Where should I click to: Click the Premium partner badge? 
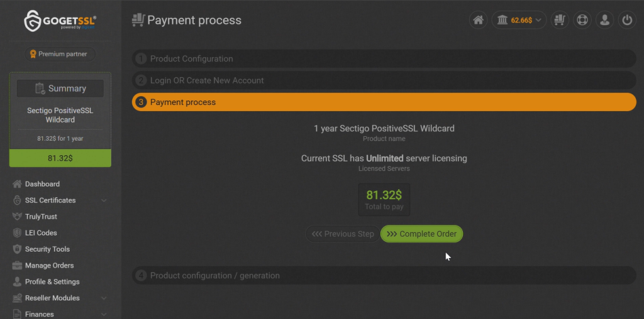[60, 54]
